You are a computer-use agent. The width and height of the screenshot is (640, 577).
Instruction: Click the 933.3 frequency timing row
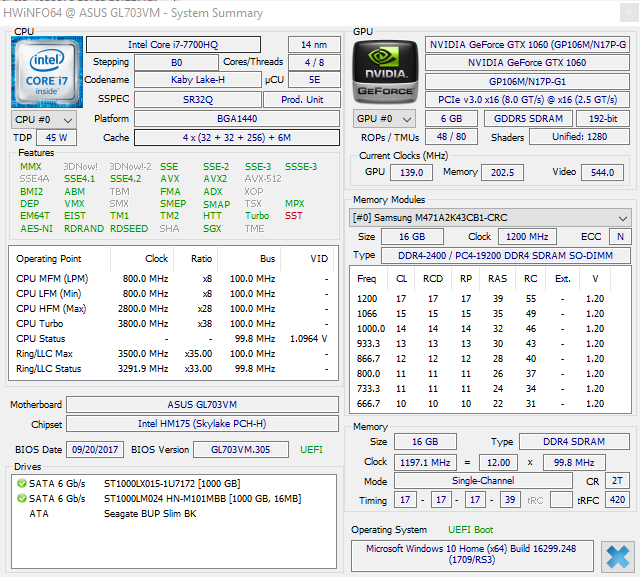pos(490,344)
